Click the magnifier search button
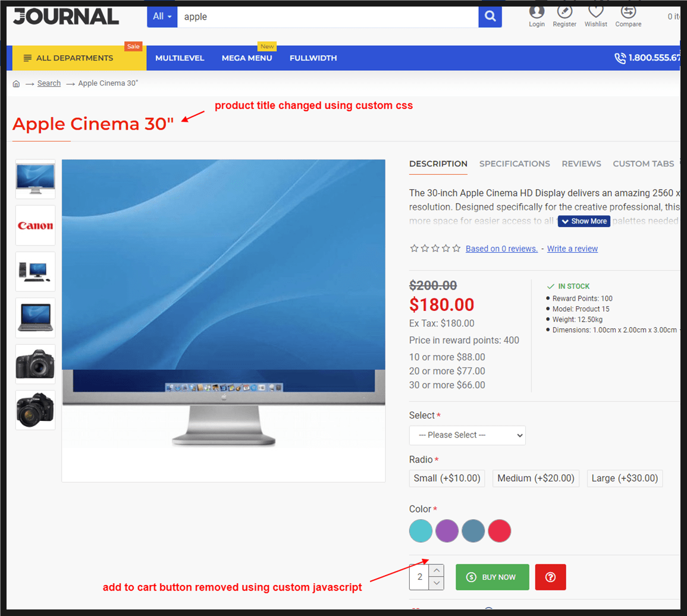The height and width of the screenshot is (616, 687). (x=490, y=17)
